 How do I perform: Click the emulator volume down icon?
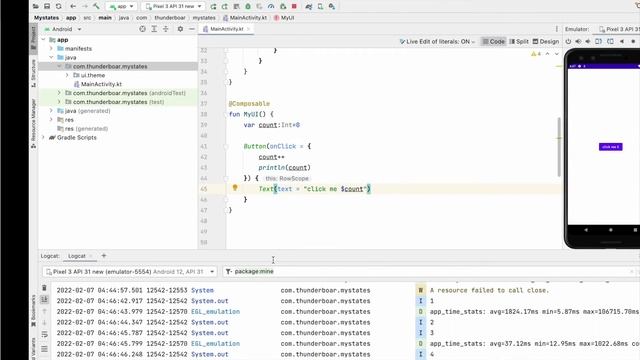pos(588,42)
